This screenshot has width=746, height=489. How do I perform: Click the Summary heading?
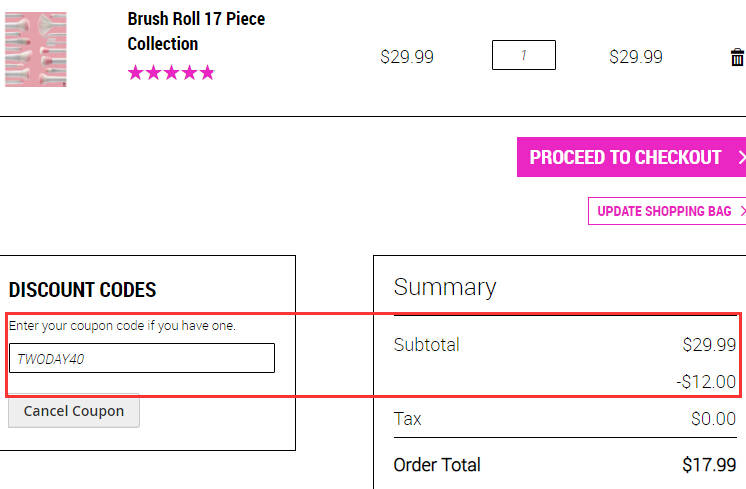[x=445, y=287]
